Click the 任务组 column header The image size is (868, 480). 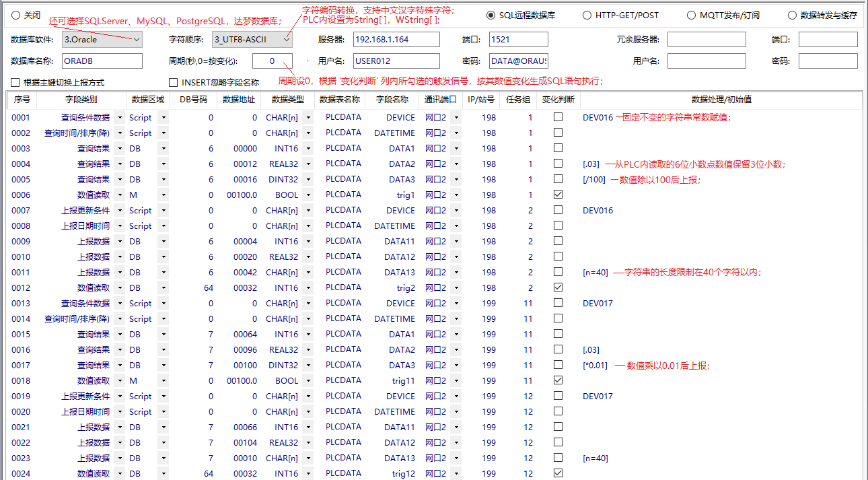click(517, 100)
